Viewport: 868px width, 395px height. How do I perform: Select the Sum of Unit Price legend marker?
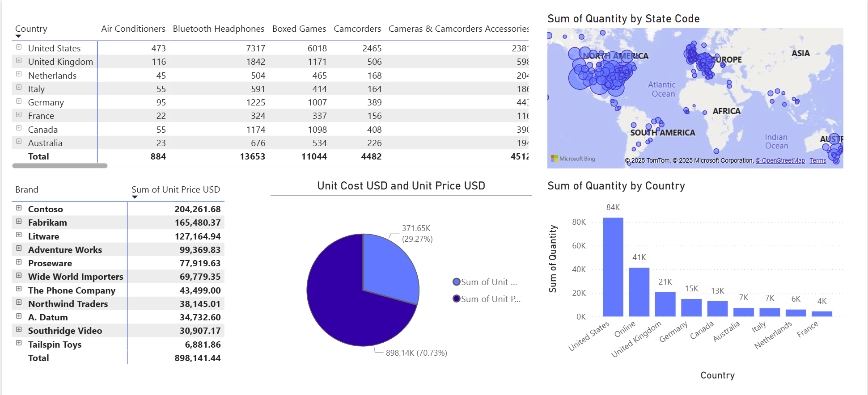coord(456,298)
